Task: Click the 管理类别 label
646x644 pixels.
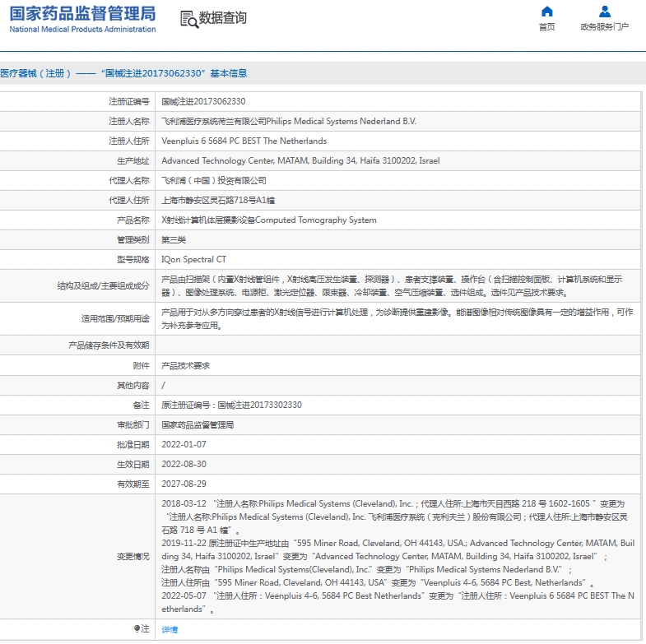Action: coord(133,239)
